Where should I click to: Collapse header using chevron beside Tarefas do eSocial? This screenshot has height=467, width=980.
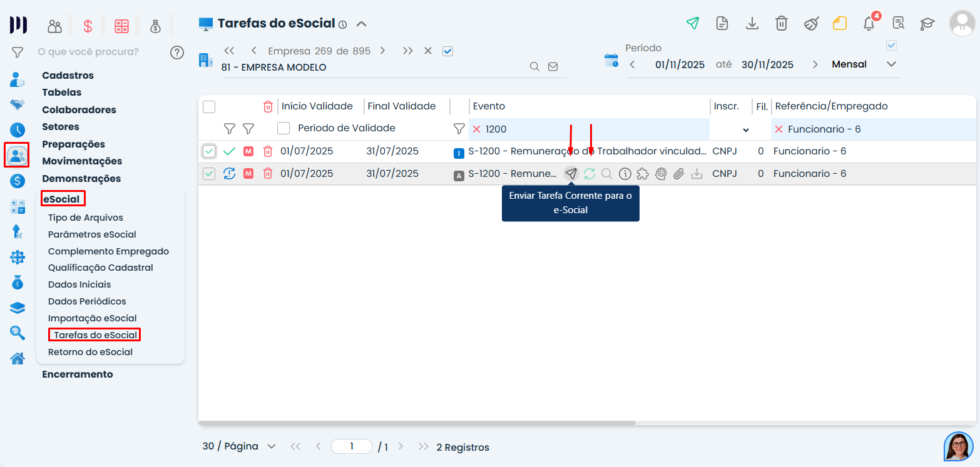[x=361, y=24]
